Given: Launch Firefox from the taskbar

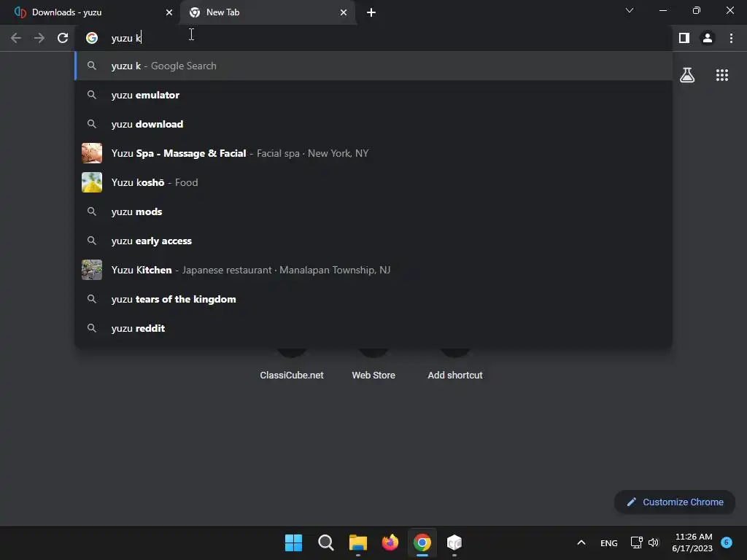Looking at the screenshot, I should (x=390, y=542).
